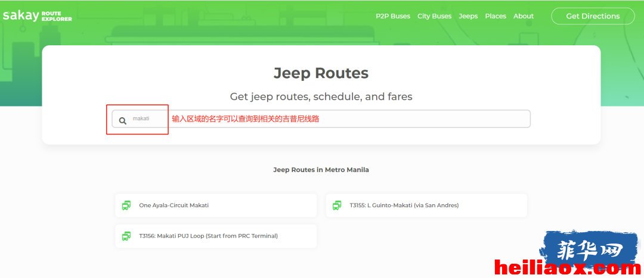Click the bus icon beside One Ayala-Circuit Makati
Screen dimensions: 644x278
click(126, 205)
